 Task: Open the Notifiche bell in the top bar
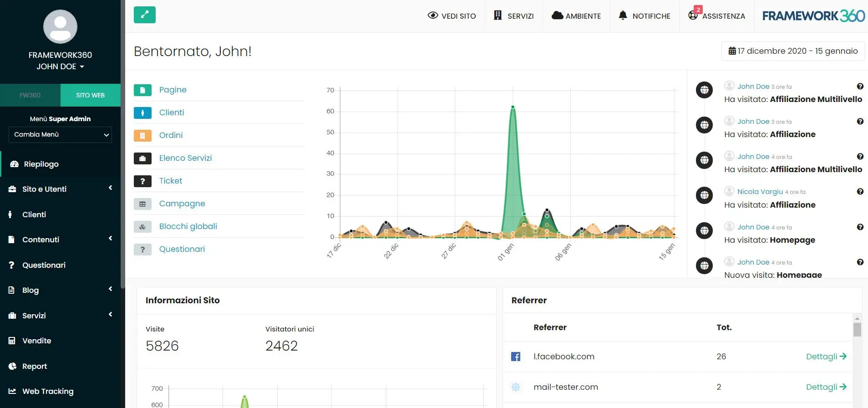click(x=644, y=16)
